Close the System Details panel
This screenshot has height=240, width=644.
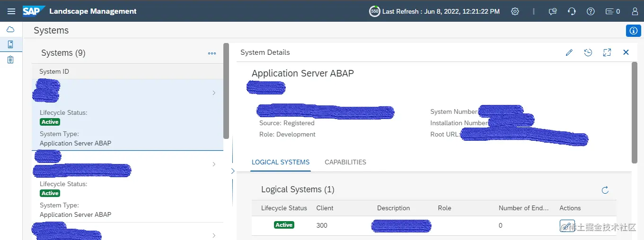point(626,52)
